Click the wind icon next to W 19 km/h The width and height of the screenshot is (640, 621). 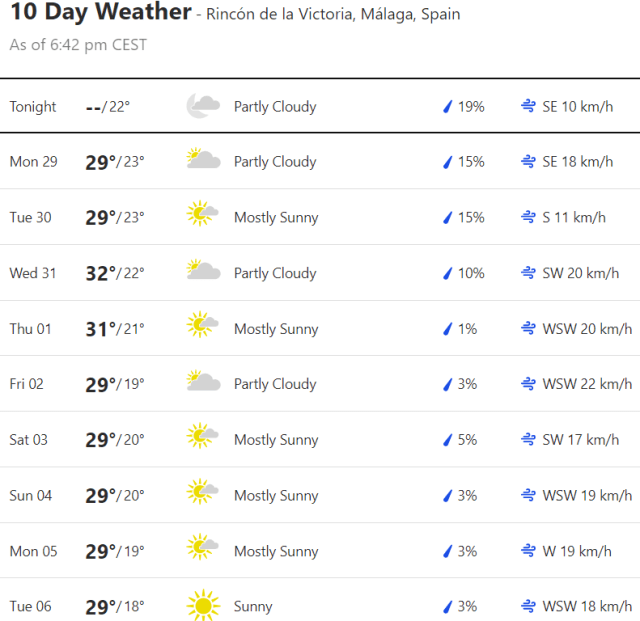click(528, 551)
